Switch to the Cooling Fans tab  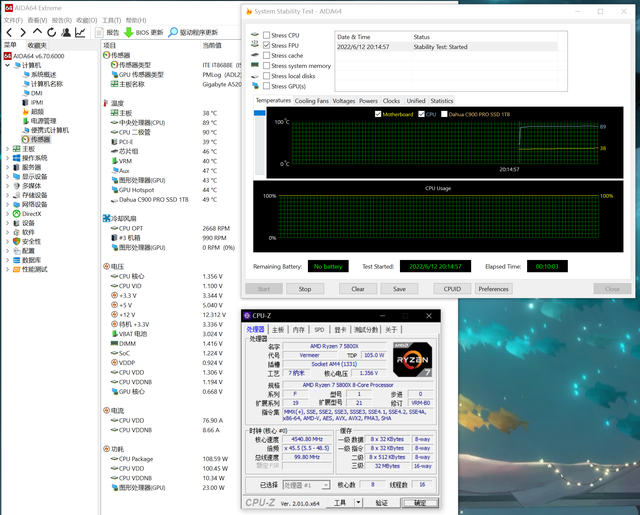click(x=311, y=101)
